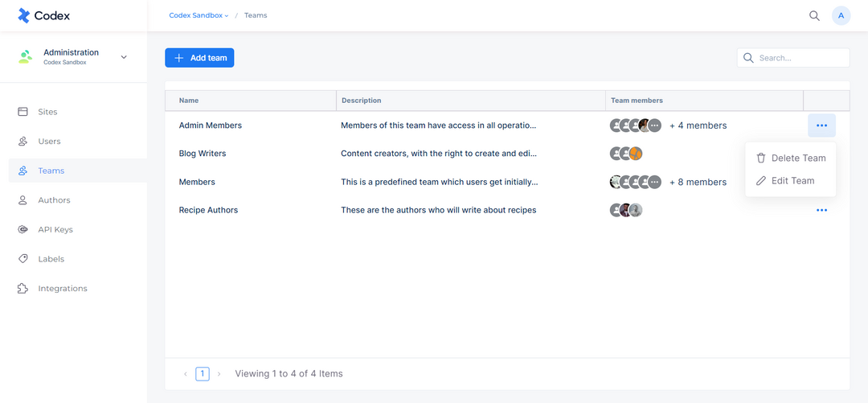This screenshot has width=868, height=403.
Task: Click the orange avatar in Blog Writers row
Action: [x=636, y=154]
